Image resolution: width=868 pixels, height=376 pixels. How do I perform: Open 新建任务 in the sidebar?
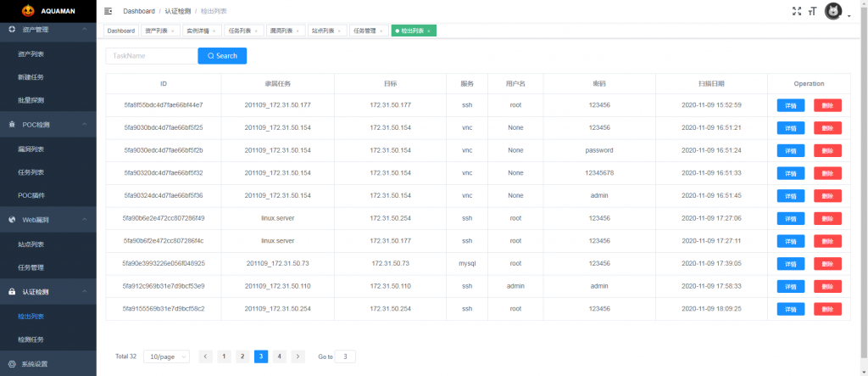[48, 77]
